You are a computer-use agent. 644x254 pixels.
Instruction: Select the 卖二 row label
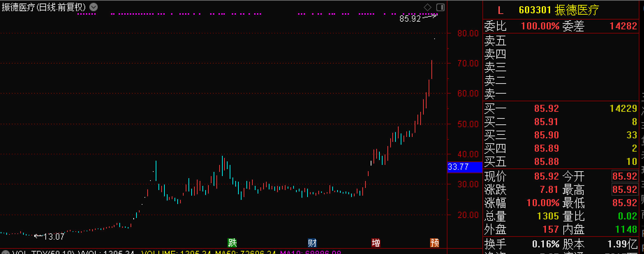495,80
